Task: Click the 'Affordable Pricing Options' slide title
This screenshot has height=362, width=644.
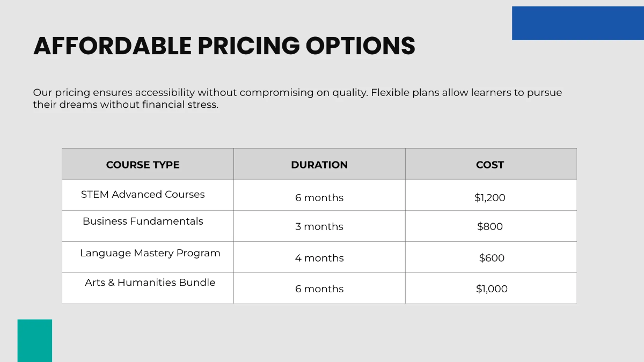Action: pos(224,46)
